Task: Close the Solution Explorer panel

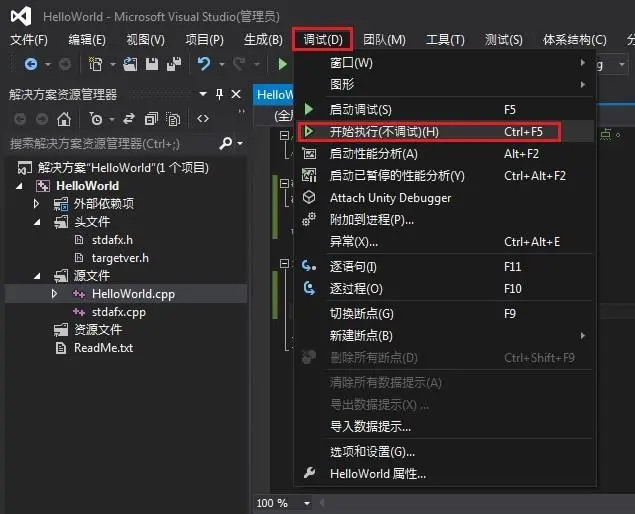Action: (x=236, y=94)
